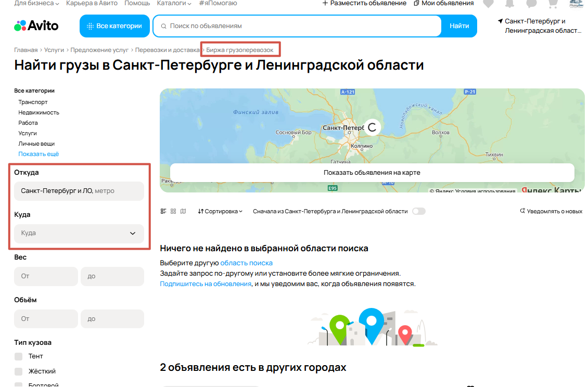The height and width of the screenshot is (387, 588).
Task: Click the Откуда location field
Action: (79, 191)
